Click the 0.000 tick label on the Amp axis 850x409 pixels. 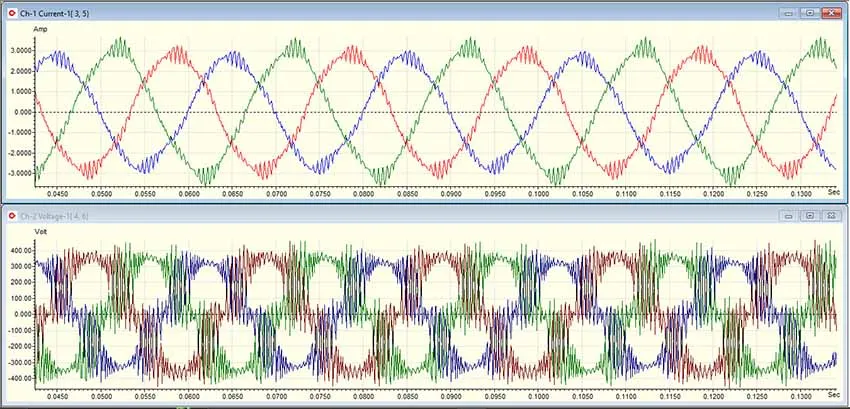pos(23,112)
